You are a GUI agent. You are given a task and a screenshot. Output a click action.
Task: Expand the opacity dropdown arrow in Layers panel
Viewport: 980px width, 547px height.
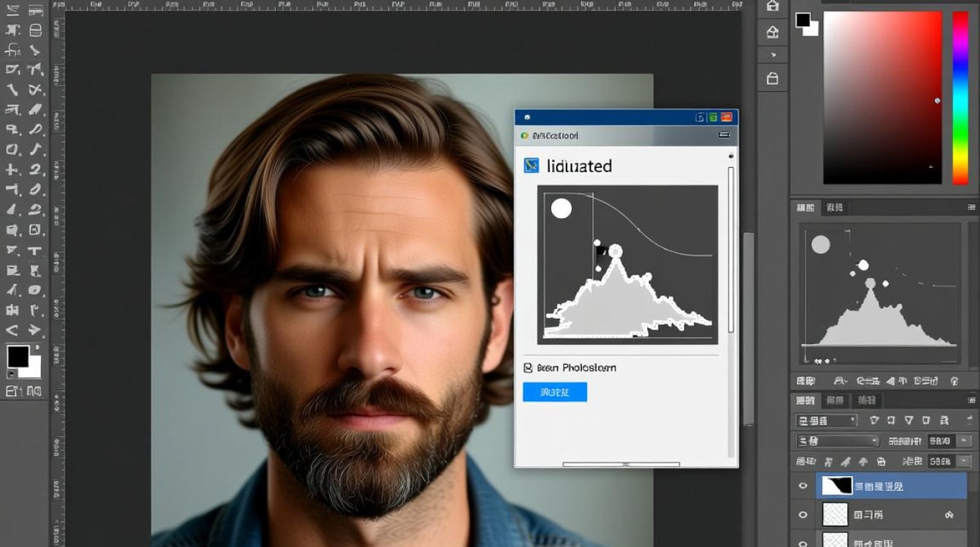pos(964,441)
